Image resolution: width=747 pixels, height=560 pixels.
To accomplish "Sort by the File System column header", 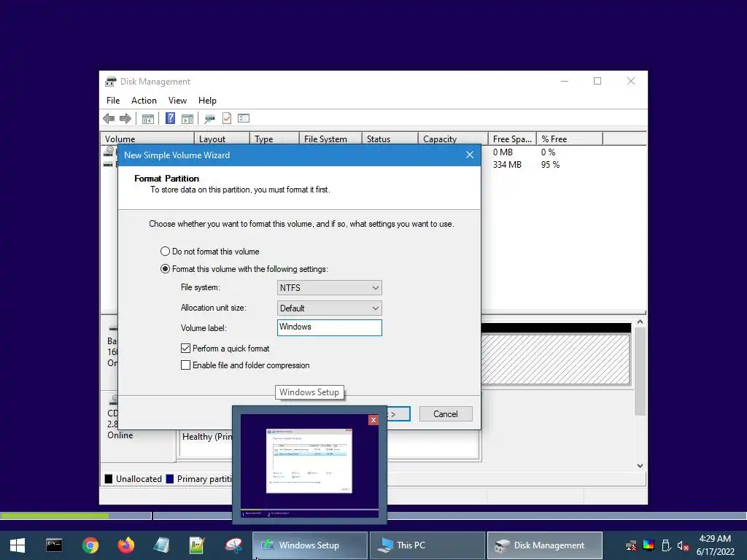I will click(x=330, y=139).
